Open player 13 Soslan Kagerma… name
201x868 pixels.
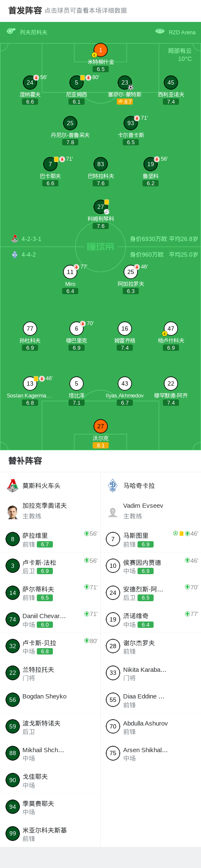29,396
